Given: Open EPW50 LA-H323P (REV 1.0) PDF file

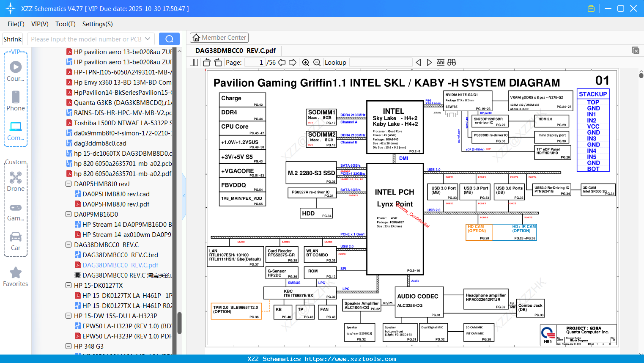Looking at the screenshot, I should 123,336.
